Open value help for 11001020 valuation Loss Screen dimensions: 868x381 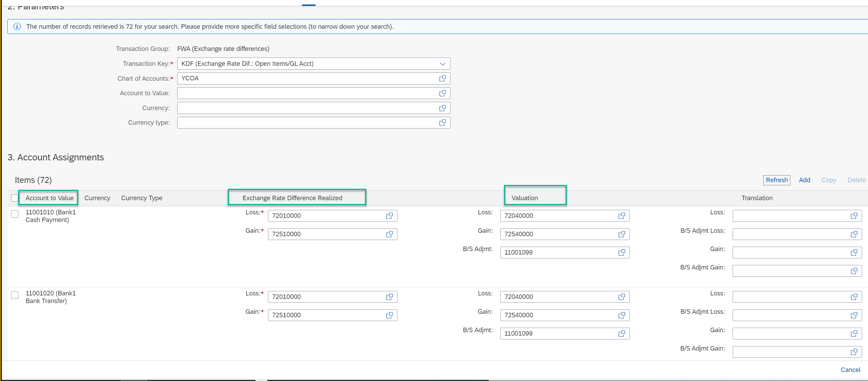(x=622, y=297)
